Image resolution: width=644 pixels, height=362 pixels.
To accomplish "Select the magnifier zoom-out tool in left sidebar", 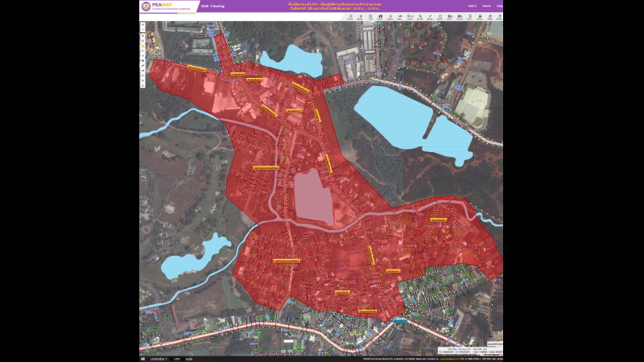I will 143,41.
